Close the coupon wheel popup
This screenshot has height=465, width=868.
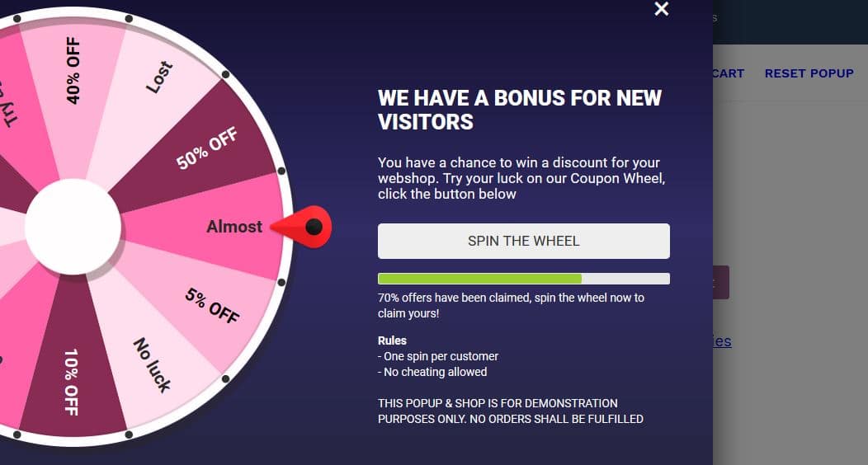[661, 9]
